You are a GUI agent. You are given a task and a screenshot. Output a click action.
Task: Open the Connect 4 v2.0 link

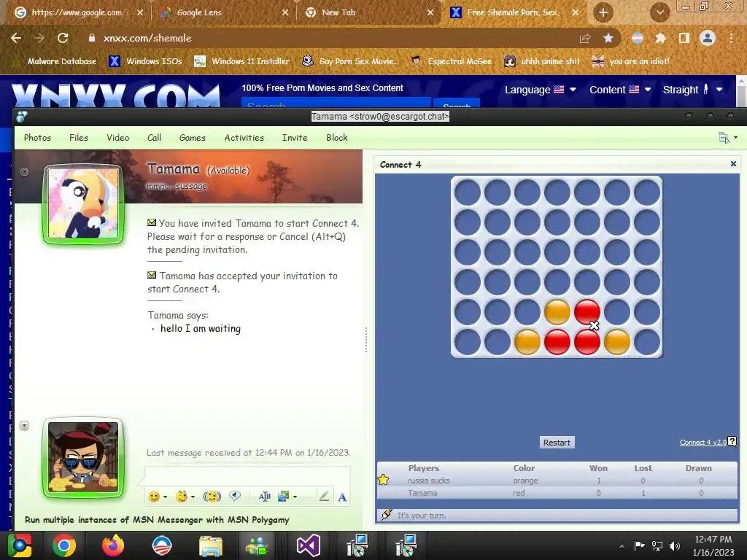pos(703,443)
